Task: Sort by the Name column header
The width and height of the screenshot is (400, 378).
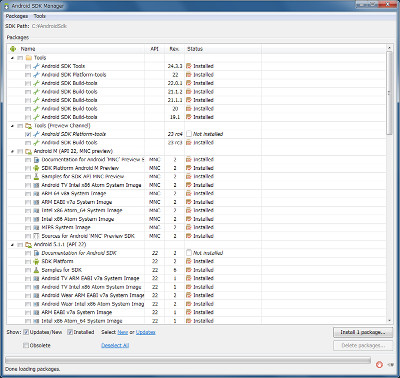Action: (76, 49)
